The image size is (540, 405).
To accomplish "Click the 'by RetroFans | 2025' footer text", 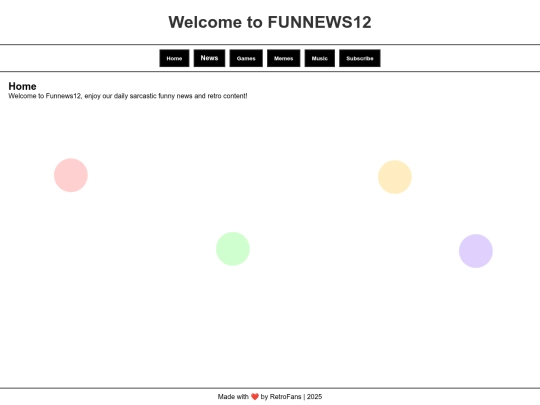I will 291,397.
